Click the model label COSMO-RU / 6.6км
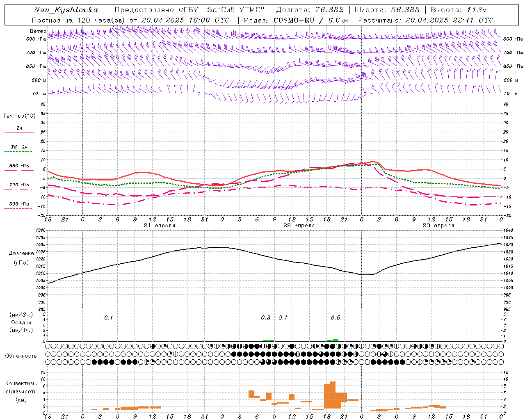This screenshot has width=525, height=420. click(311, 20)
